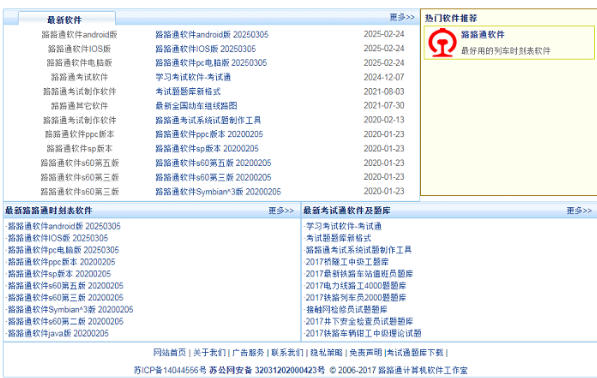The height and width of the screenshot is (378, 597).
Task: Open 路路通考试系统试题制作工具 in 最新软件 table
Action: [208, 120]
